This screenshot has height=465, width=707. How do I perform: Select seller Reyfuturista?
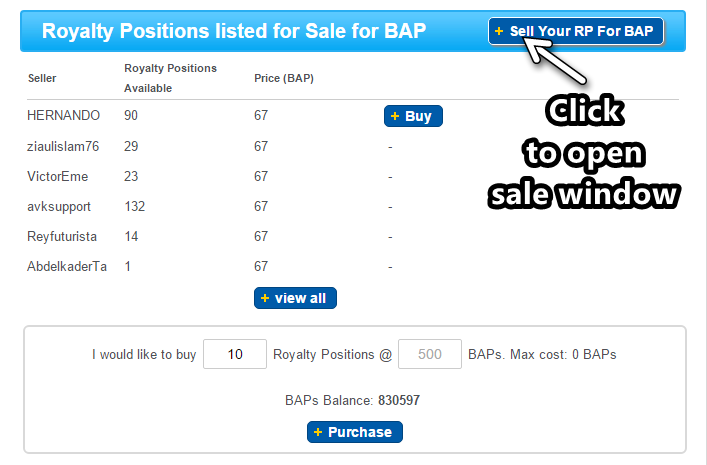click(62, 236)
